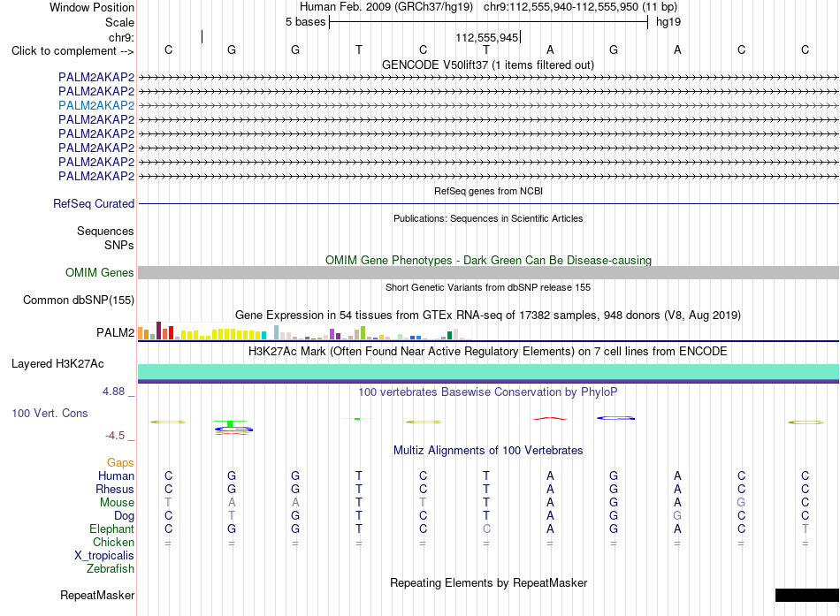Click the gray OMIM Genes bar

tap(488, 272)
